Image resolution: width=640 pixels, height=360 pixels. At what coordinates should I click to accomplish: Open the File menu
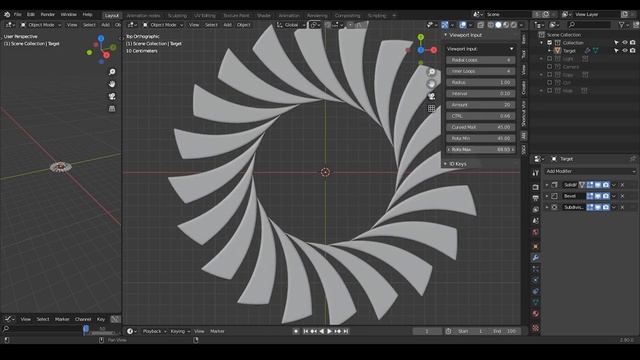(x=18, y=14)
